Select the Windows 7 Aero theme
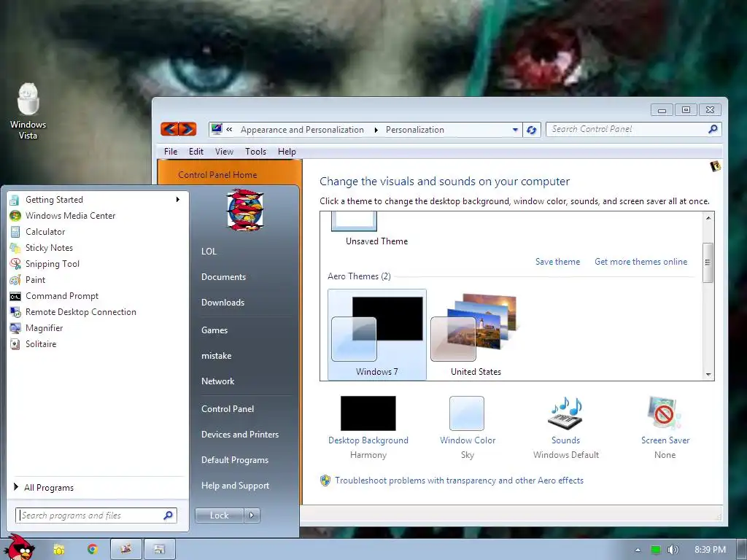The width and height of the screenshot is (747, 560). coord(377,334)
